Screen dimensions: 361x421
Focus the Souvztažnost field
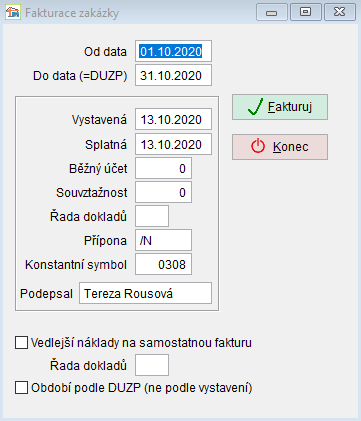163,192
